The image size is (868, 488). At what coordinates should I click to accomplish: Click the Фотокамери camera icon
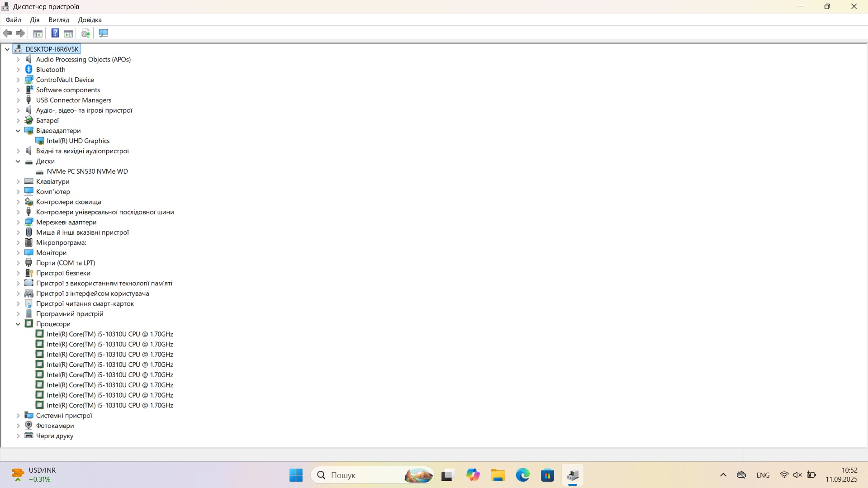pyautogui.click(x=29, y=426)
